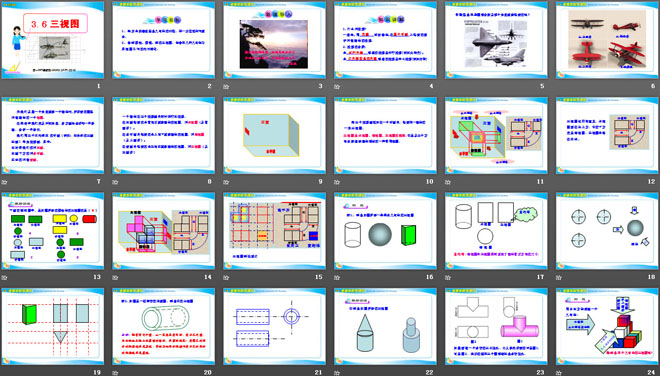This screenshot has width=660, height=376.
Task: Click the animation star icon under slide 16
Action: (x=337, y=277)
